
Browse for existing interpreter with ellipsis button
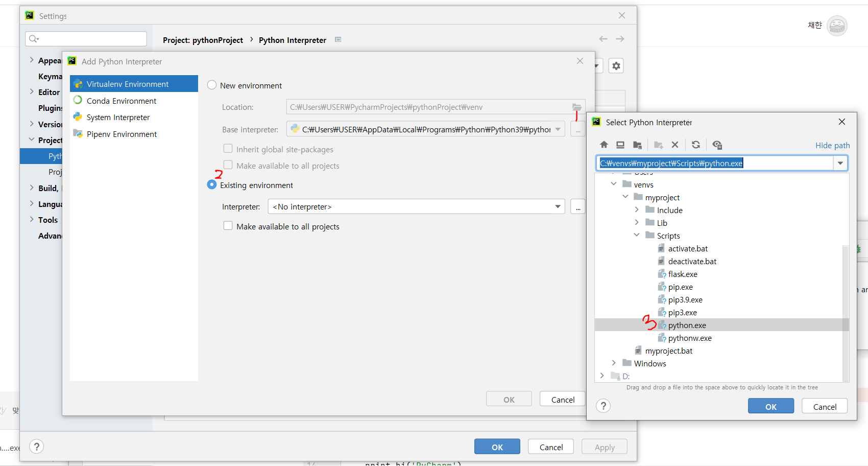578,206
